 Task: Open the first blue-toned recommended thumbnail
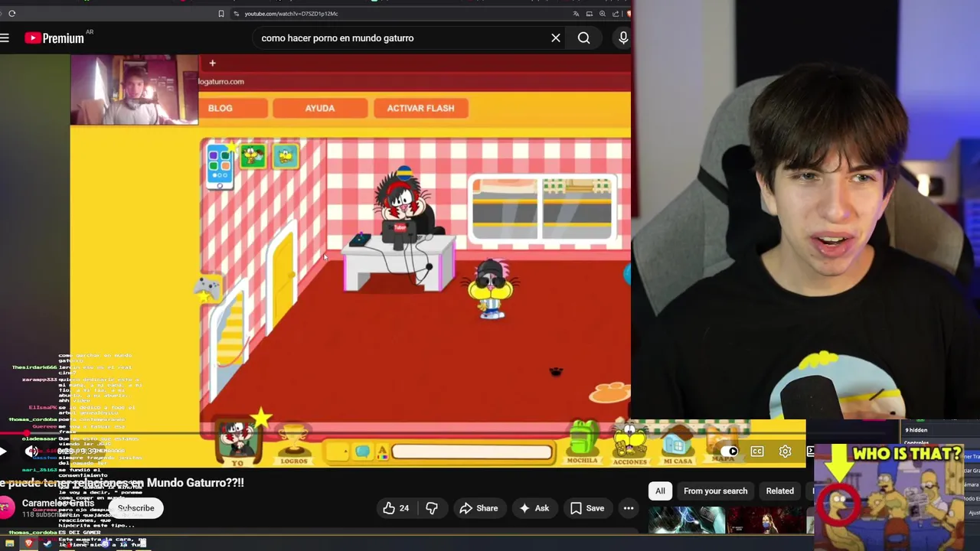687,520
